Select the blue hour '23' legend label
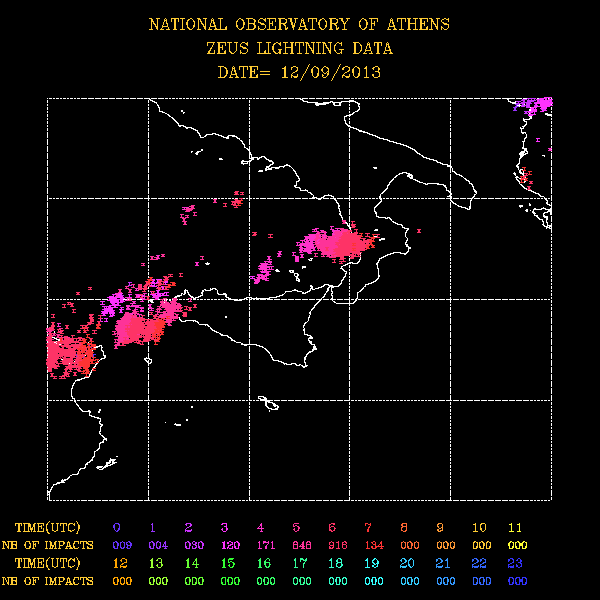The width and height of the screenshot is (600, 600). pos(515,563)
